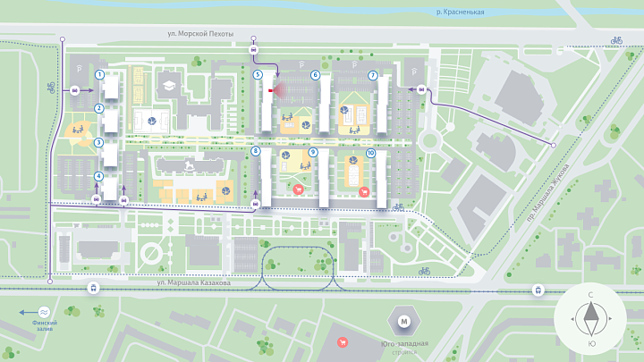
Task: Click building marker number 1
Action: pos(100,75)
